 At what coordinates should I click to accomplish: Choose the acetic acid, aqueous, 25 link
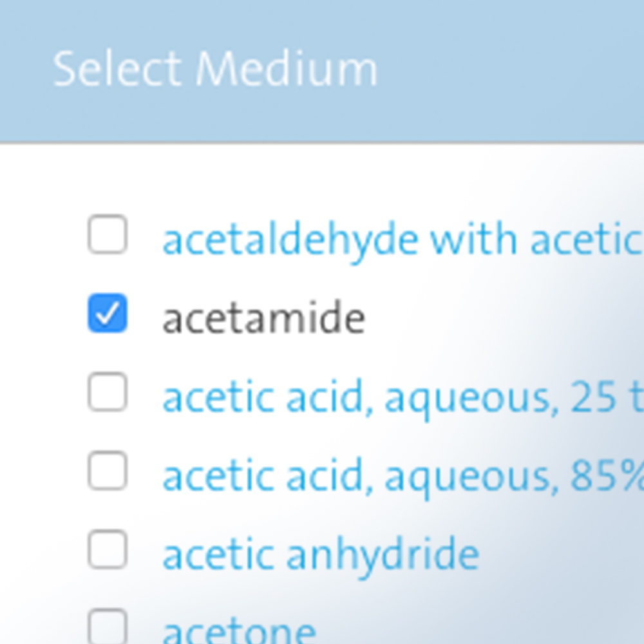pos(403,399)
